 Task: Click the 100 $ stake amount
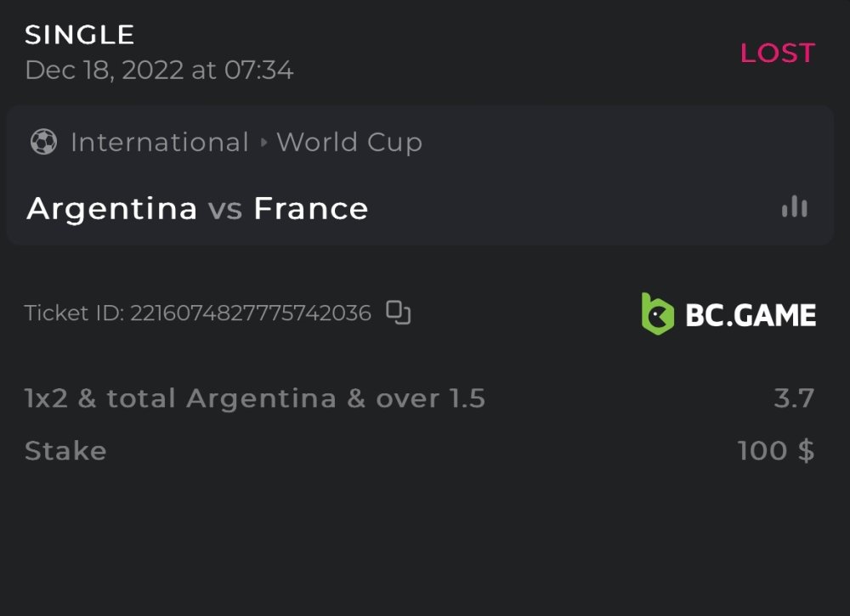click(x=776, y=450)
